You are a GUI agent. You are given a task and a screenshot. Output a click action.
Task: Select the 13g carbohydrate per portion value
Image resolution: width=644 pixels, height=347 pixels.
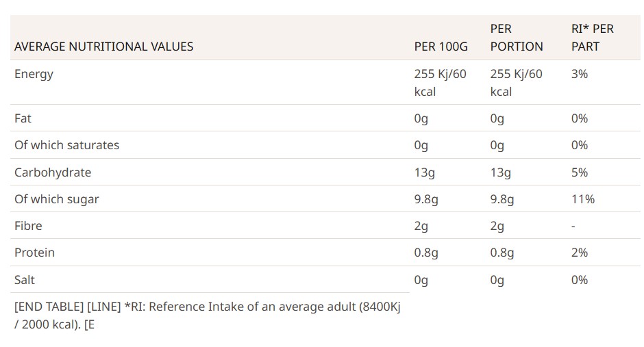click(x=500, y=173)
